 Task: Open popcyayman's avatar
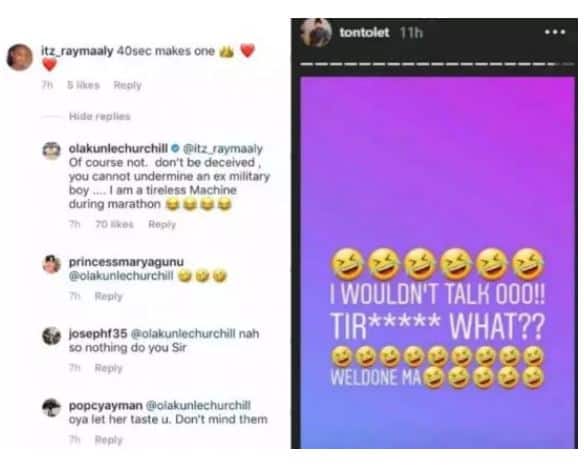pos(51,407)
